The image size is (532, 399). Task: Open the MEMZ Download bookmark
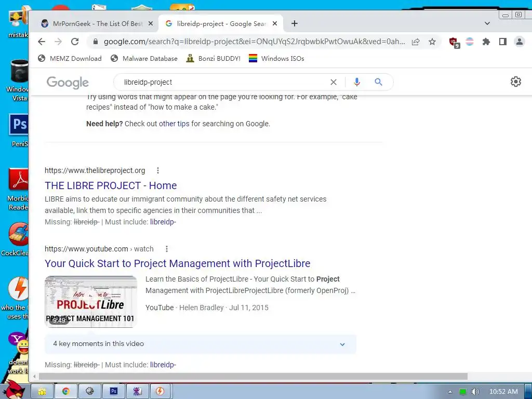[70, 58]
